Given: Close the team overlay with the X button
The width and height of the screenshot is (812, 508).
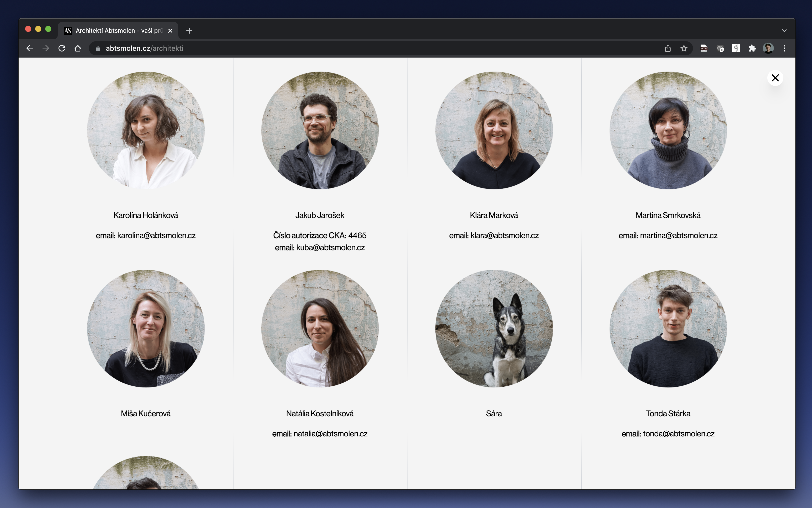Looking at the screenshot, I should point(775,78).
